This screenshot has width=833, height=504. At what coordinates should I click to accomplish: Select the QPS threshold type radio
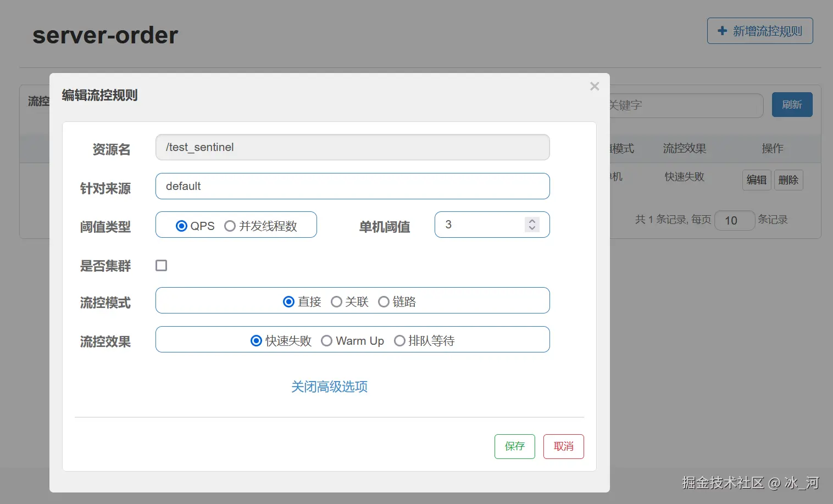(x=181, y=226)
